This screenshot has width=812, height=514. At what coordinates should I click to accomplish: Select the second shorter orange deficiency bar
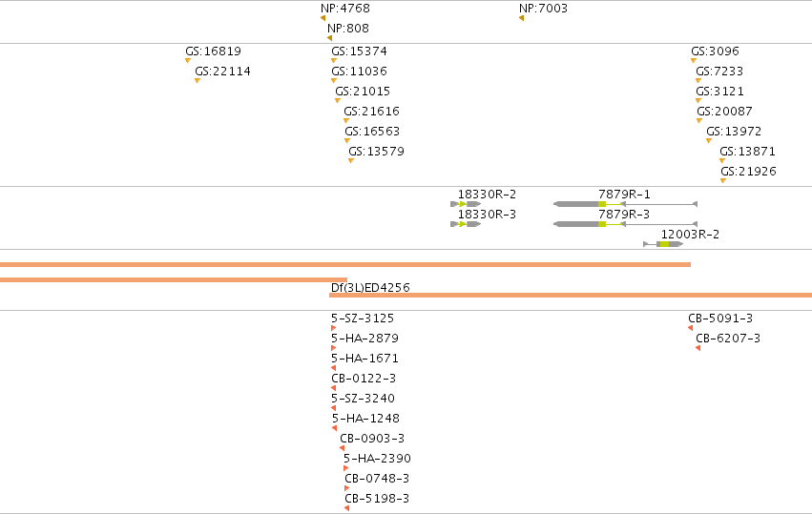coord(174,280)
